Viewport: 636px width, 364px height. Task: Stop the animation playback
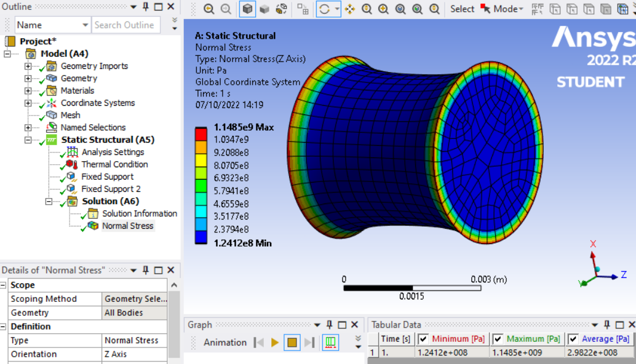coord(292,342)
